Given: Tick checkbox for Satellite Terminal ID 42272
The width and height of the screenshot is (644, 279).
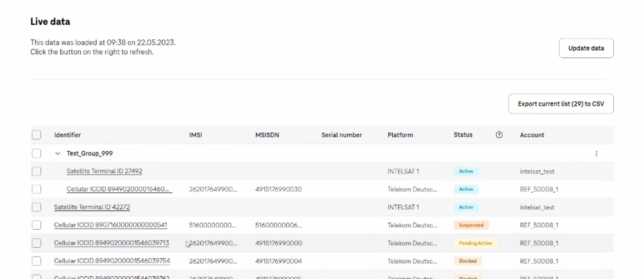Looking at the screenshot, I should [x=37, y=207].
